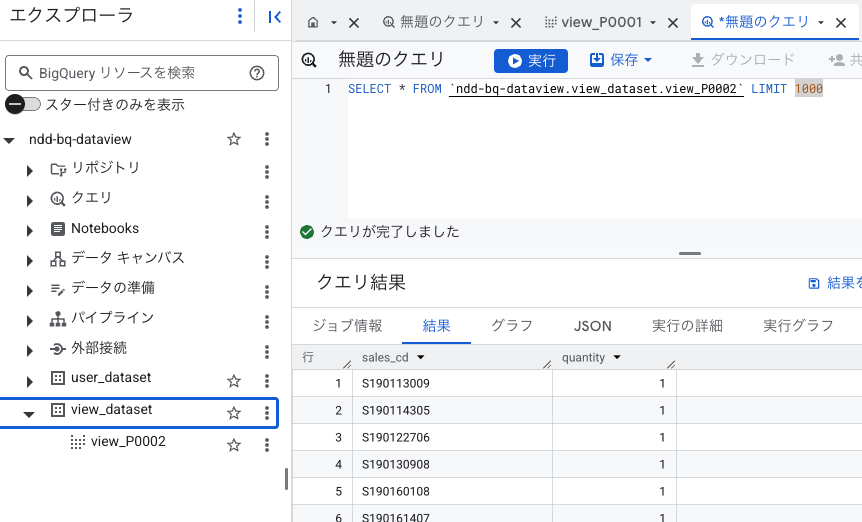
Task: Star the view_dataset dataset
Action: (x=234, y=413)
